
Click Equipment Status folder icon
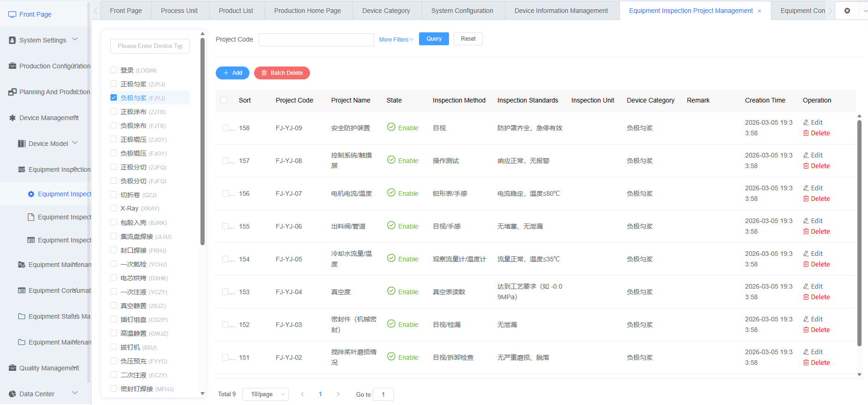pyautogui.click(x=22, y=316)
